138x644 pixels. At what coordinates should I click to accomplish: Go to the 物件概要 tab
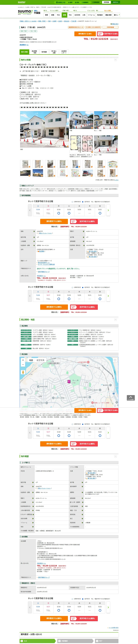coord(44,52)
